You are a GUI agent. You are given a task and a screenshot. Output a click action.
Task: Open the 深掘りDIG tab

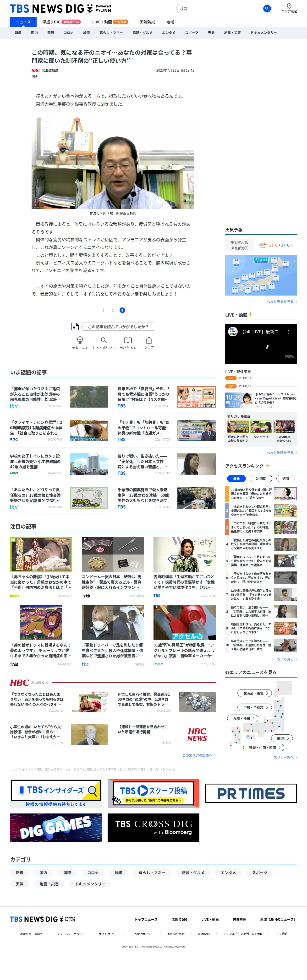pyautogui.click(x=61, y=22)
